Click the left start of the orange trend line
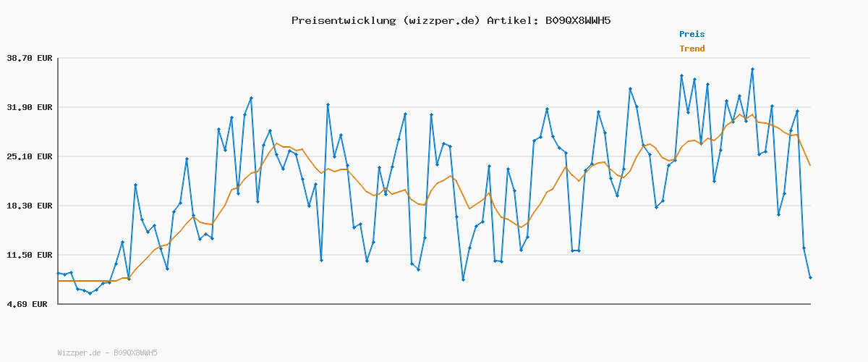This screenshot has height=362, width=868. 58,281
